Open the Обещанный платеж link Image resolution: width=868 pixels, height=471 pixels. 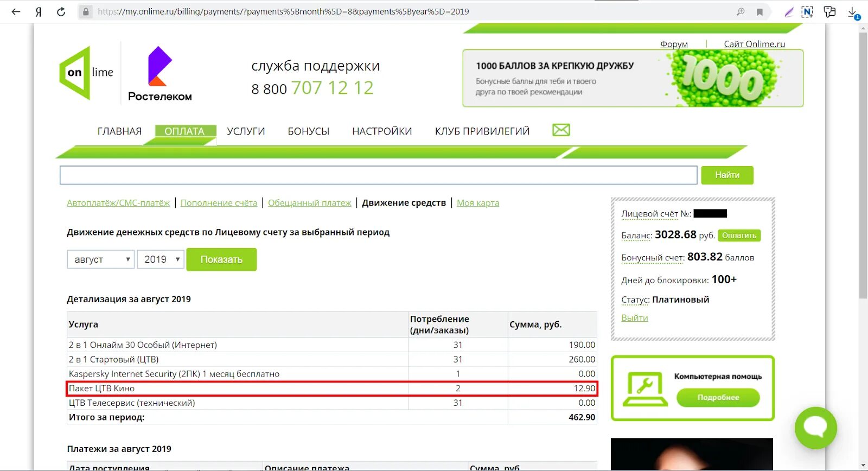(310, 203)
